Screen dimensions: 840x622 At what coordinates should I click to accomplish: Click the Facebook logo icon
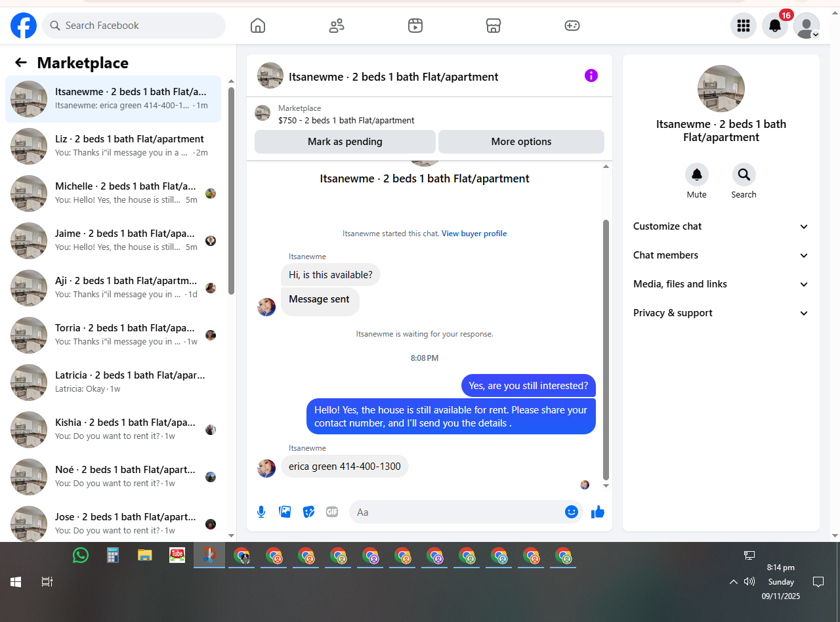(24, 26)
